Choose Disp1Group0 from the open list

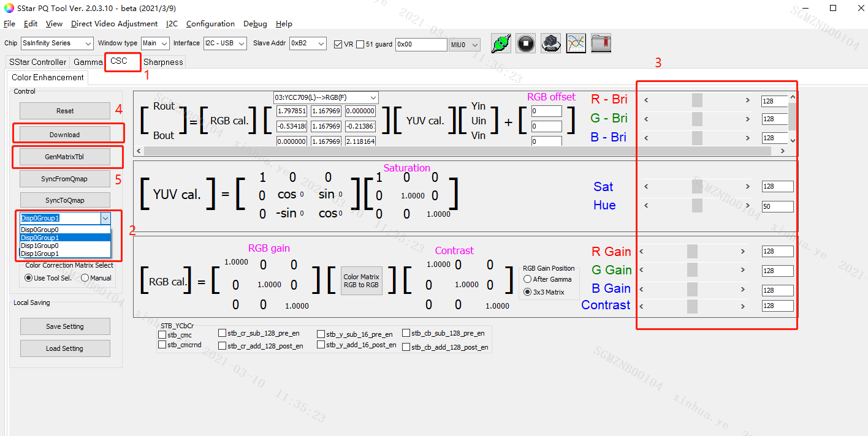[40, 246]
